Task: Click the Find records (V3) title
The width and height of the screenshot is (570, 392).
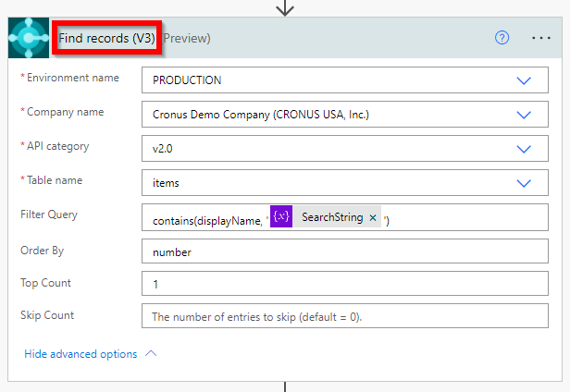Action: pos(106,38)
